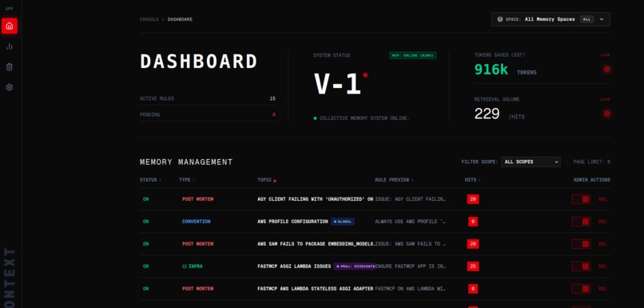Toggle the AWS SAM FAILS TO PACKAGE switch
This screenshot has height=308, width=644.
point(581,244)
